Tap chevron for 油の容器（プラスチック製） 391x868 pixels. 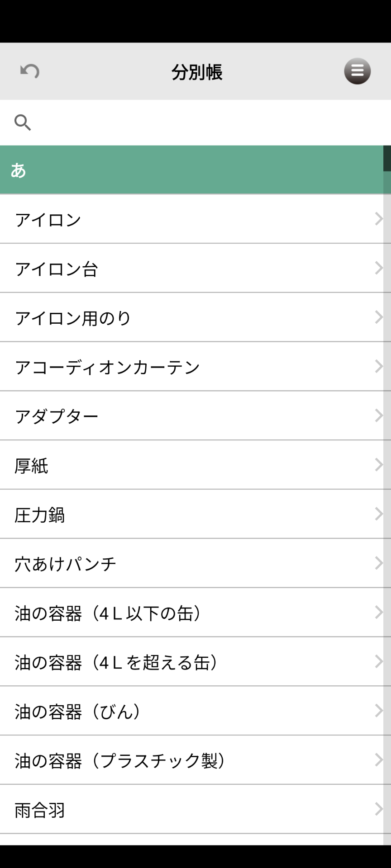pyautogui.click(x=378, y=760)
